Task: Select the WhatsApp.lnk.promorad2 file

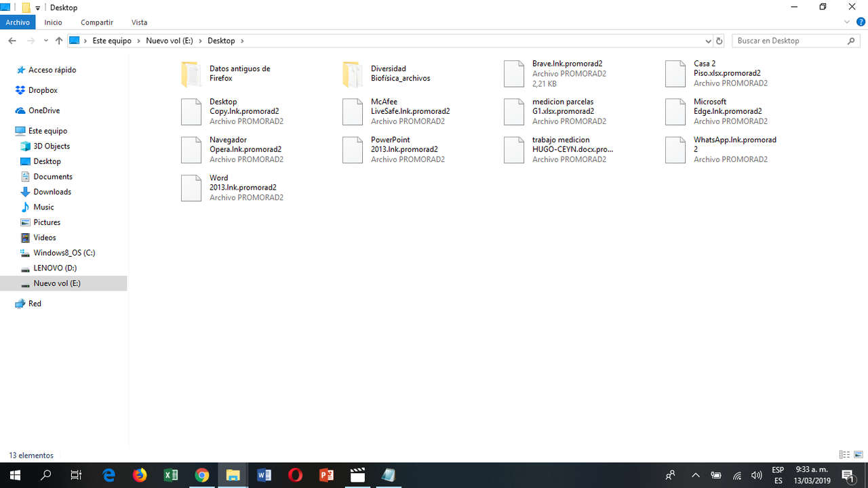Action: pos(720,150)
